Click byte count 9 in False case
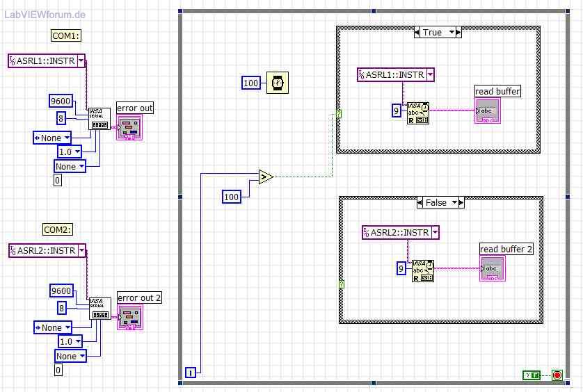583x392 pixels. 401,268
